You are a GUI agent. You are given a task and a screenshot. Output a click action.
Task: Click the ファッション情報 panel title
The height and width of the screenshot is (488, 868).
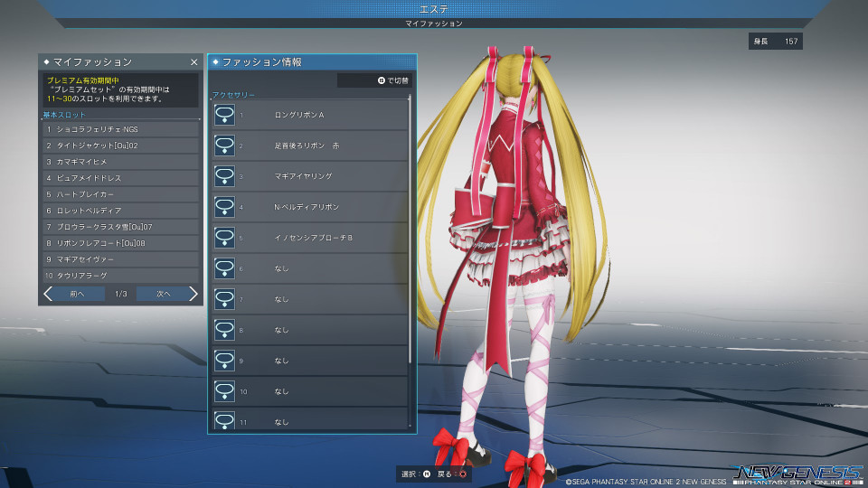[262, 62]
